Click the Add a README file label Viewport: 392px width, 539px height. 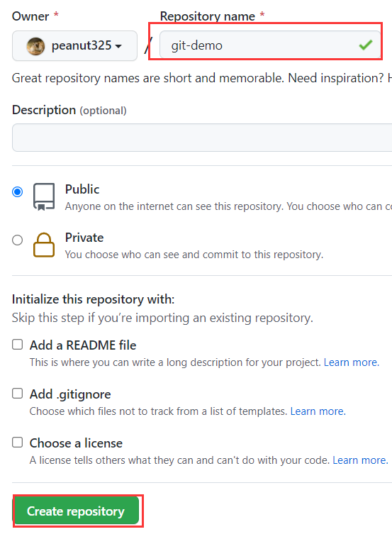coord(83,345)
